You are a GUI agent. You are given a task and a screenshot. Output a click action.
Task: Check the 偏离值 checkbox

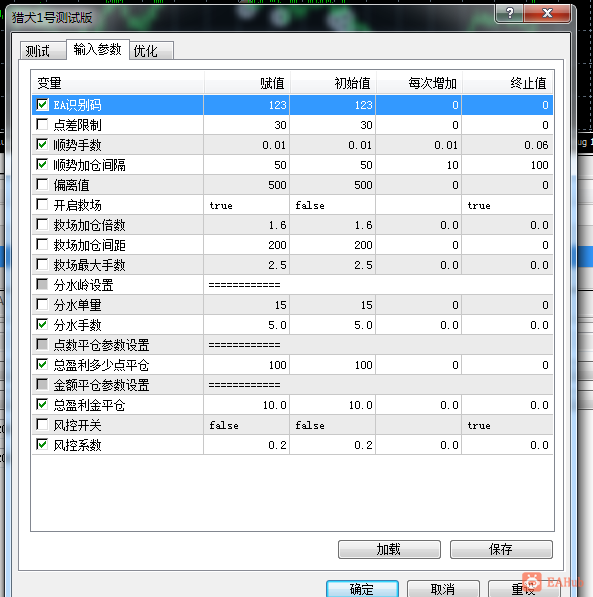pos(42,185)
